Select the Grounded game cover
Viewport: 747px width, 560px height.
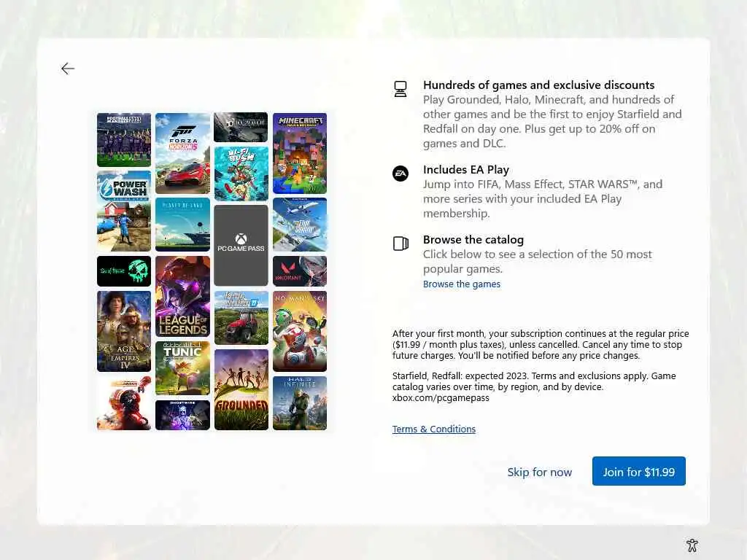(241, 390)
